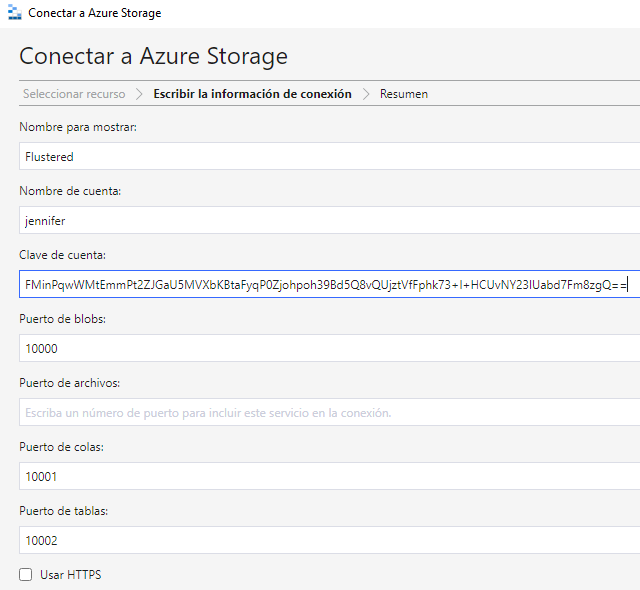Click the Azure Storage Explorer title bar icon
This screenshot has height=590, width=640.
pos(12,13)
